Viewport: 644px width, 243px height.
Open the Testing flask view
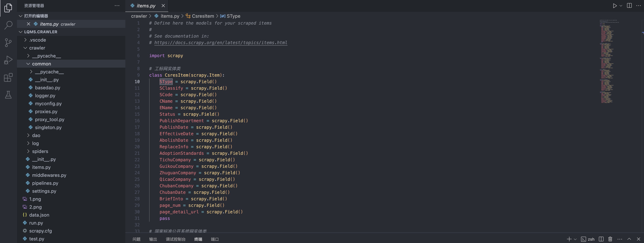8,95
